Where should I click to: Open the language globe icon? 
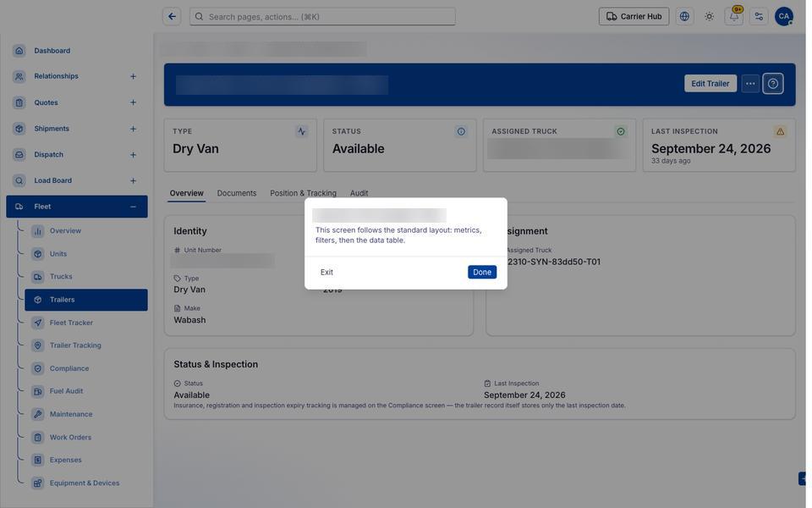point(684,17)
